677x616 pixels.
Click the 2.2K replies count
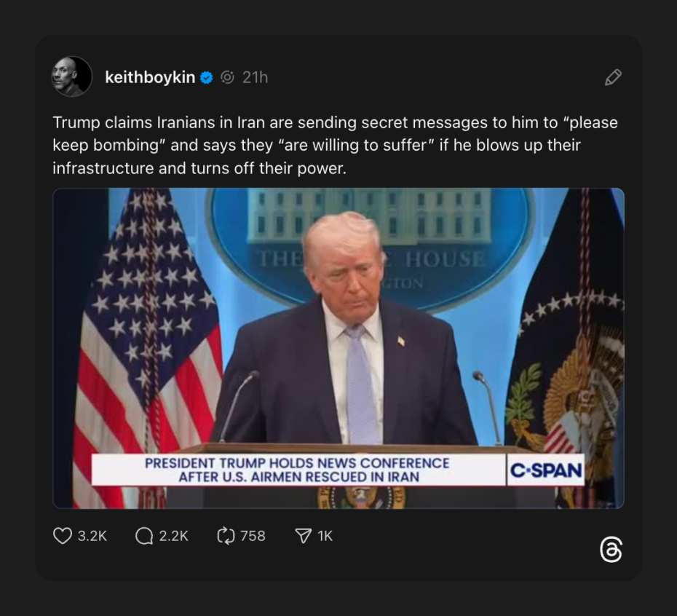point(173,536)
